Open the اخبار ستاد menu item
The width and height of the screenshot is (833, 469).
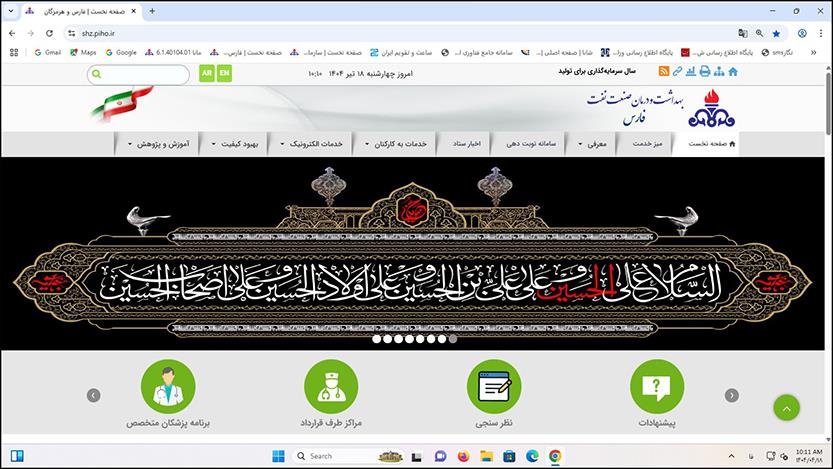(466, 144)
